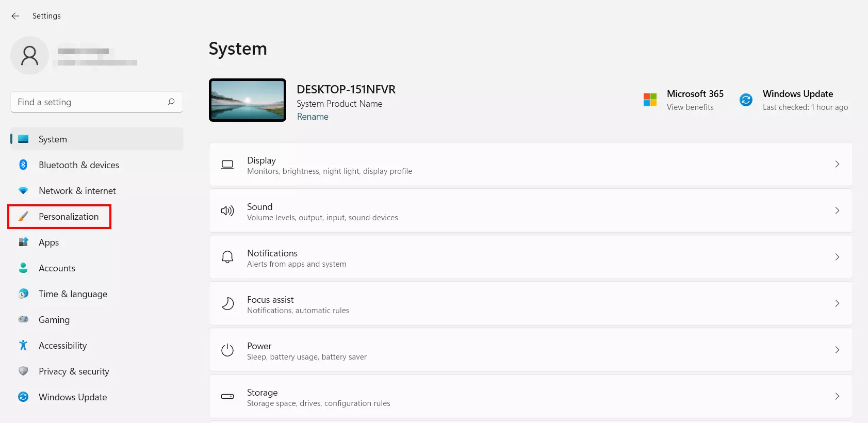Click Microsoft 365 View benefits
The height and width of the screenshot is (423, 868).
pyautogui.click(x=690, y=107)
